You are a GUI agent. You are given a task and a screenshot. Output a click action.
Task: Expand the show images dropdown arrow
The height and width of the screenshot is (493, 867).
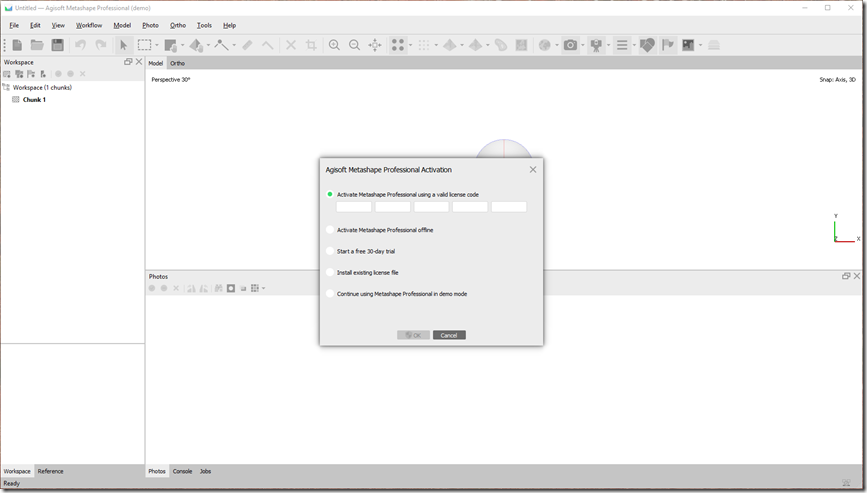(701, 46)
